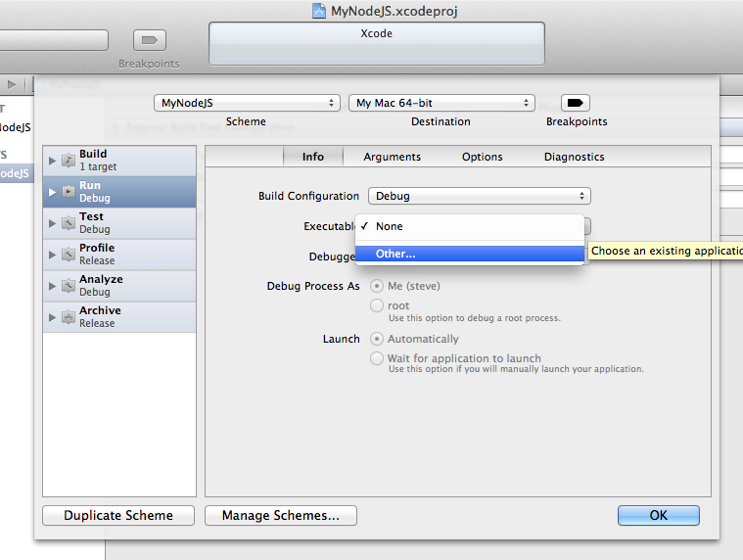Screen dimensions: 743x560
Task: Switch to the Diagnostics tab
Action: coord(574,157)
